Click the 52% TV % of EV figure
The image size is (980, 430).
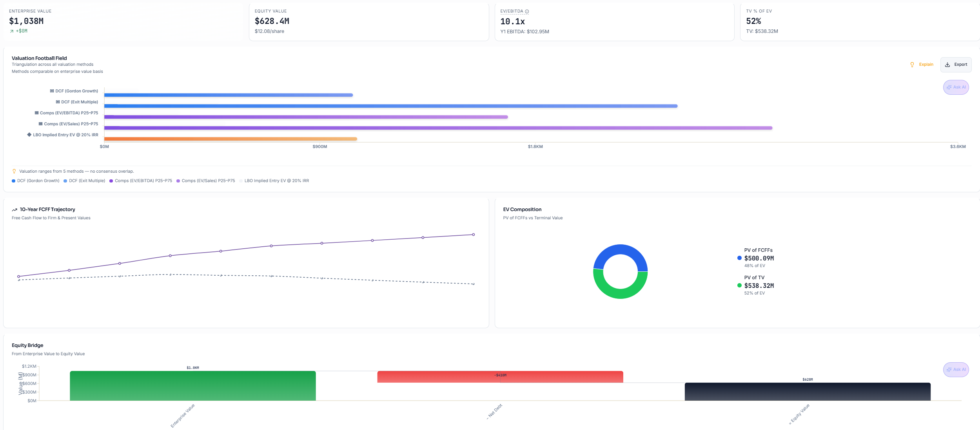point(753,21)
